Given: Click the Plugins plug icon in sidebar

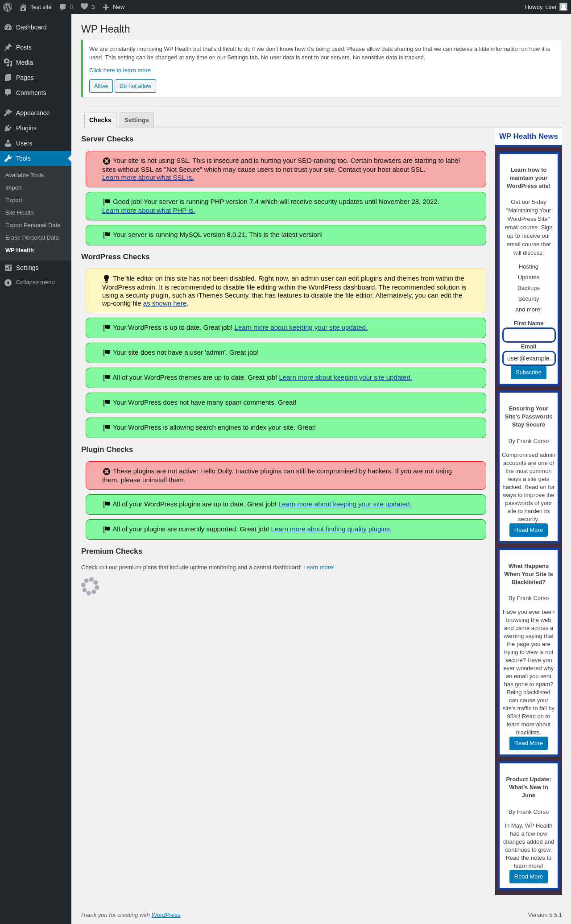Looking at the screenshot, I should [8, 128].
